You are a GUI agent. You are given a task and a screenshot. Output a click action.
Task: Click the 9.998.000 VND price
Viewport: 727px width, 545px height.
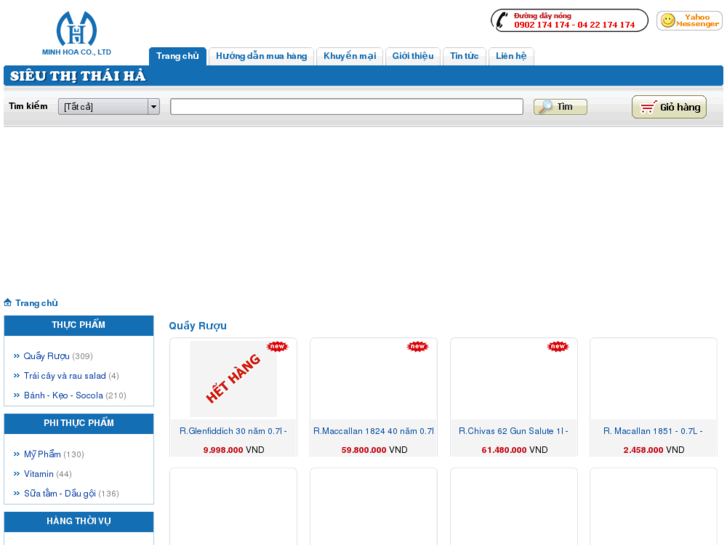(x=234, y=450)
